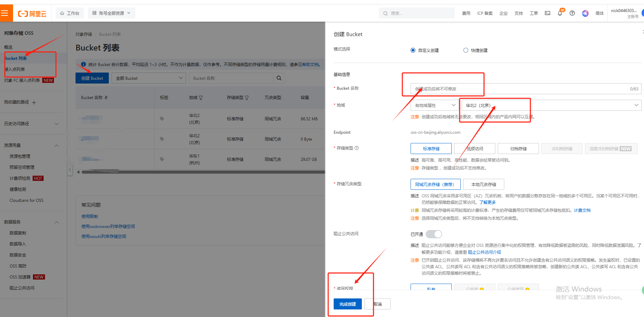Open the block public access introduction link
This screenshot has width=644, height=317.
coord(484,252)
